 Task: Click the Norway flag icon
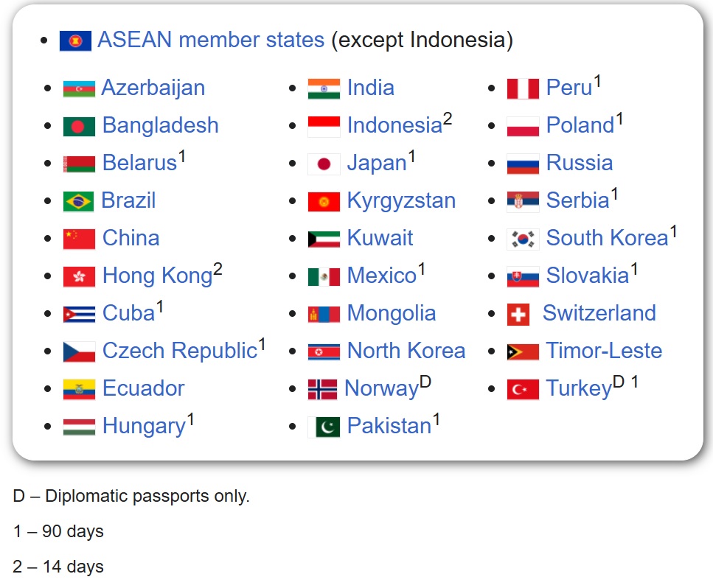tap(322, 390)
